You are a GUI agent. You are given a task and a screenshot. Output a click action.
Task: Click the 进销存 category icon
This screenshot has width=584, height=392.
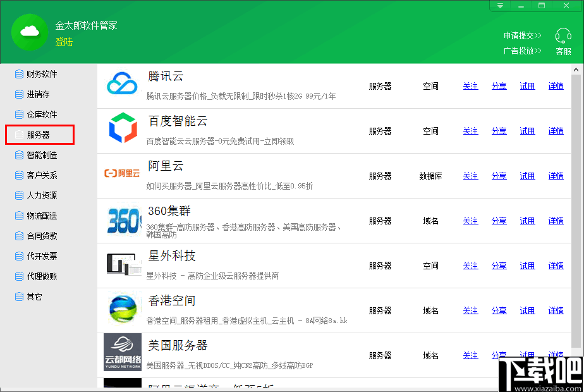tap(20, 94)
